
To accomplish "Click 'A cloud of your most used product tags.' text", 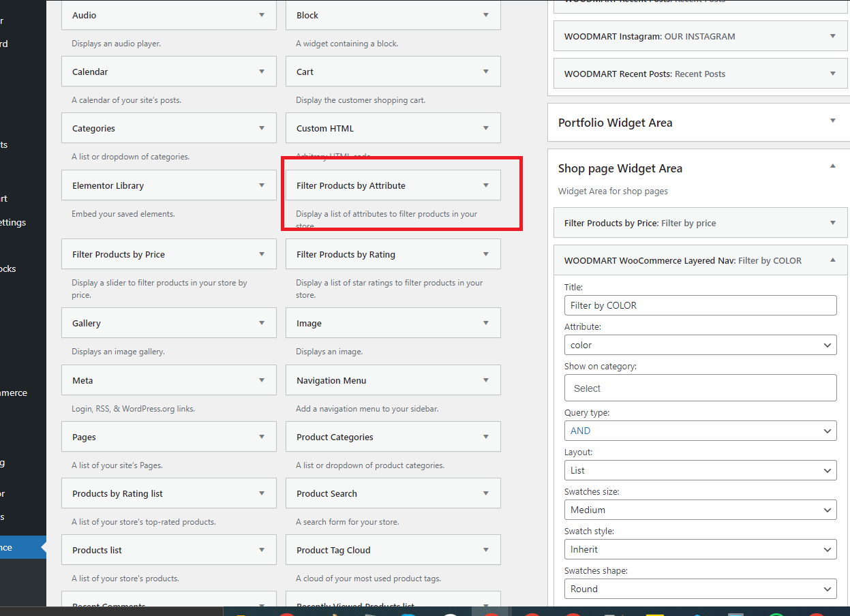I will (x=369, y=579).
